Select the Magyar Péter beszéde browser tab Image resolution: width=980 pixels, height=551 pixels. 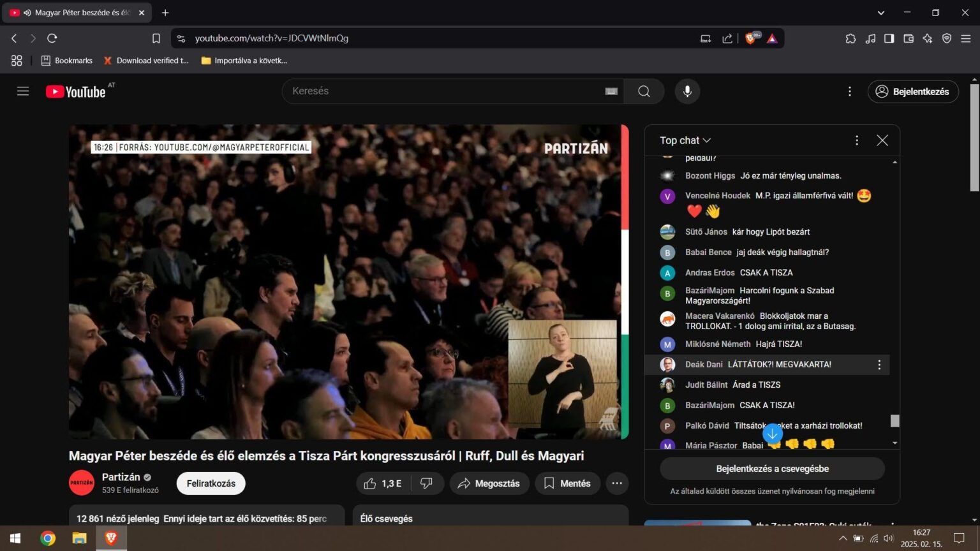tap(78, 13)
